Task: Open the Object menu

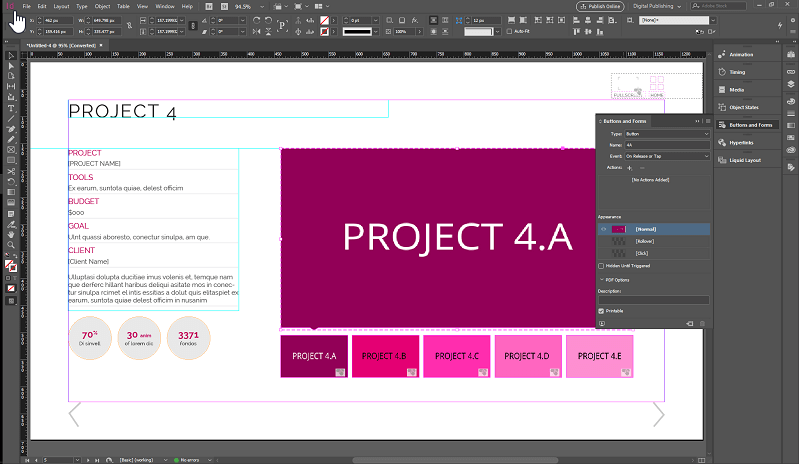Action: point(102,6)
